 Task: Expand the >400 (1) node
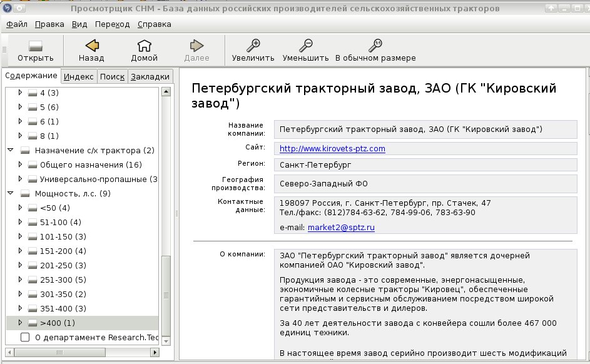20,322
